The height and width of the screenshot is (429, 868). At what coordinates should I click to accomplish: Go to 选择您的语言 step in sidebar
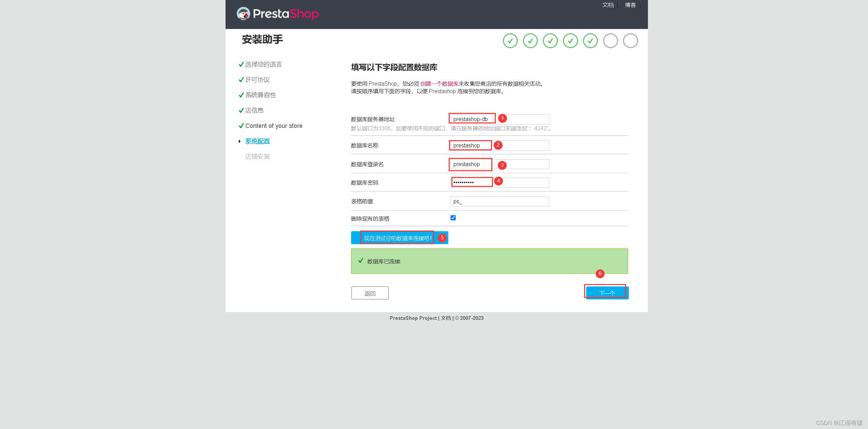click(x=263, y=64)
